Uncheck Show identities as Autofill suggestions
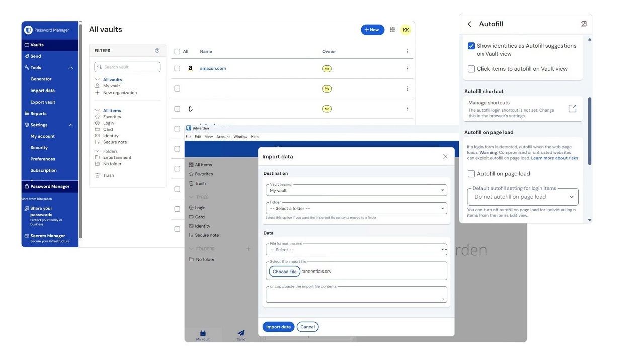644x362 pixels. pyautogui.click(x=471, y=46)
